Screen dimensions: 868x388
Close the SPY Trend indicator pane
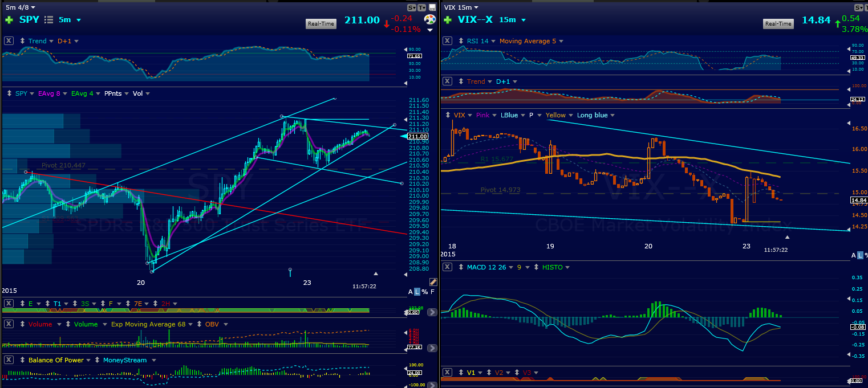pos(9,41)
